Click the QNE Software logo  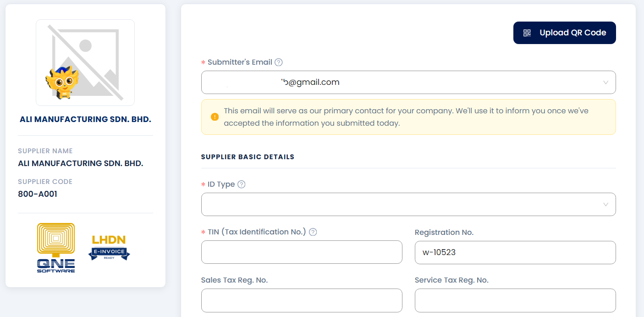tap(56, 248)
